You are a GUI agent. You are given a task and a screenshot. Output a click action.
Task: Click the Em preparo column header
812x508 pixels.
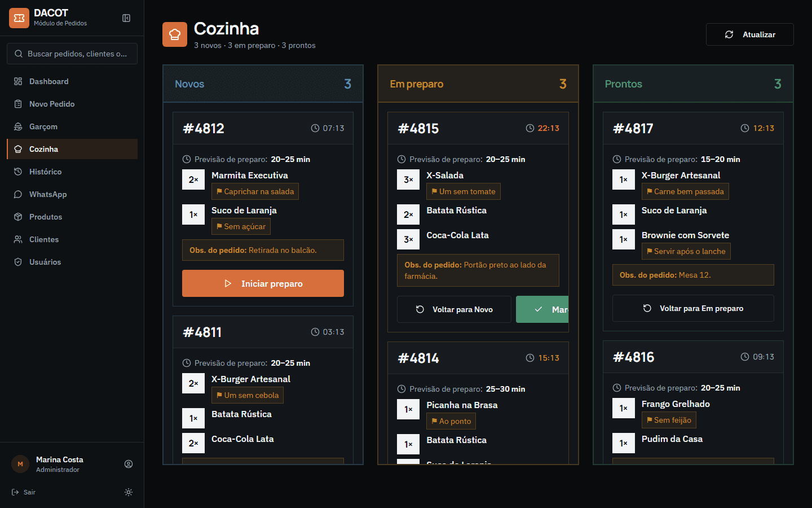click(x=478, y=84)
